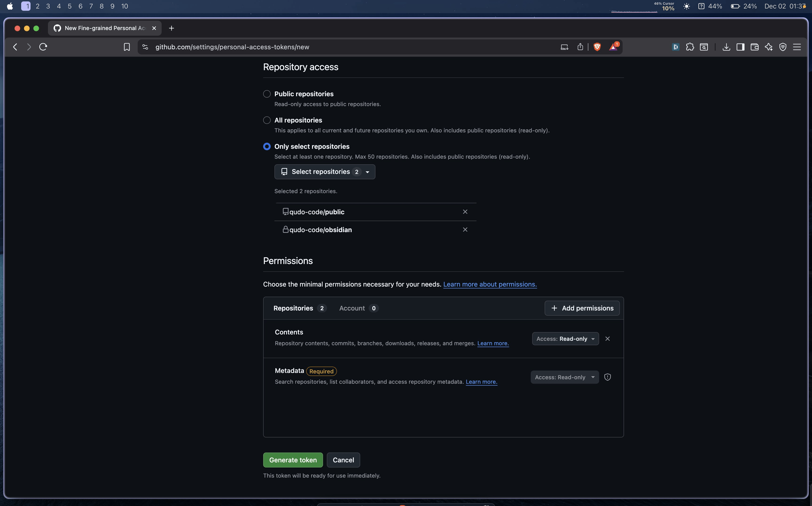
Task: Open the Brave Shields lion icon
Action: pyautogui.click(x=597, y=47)
